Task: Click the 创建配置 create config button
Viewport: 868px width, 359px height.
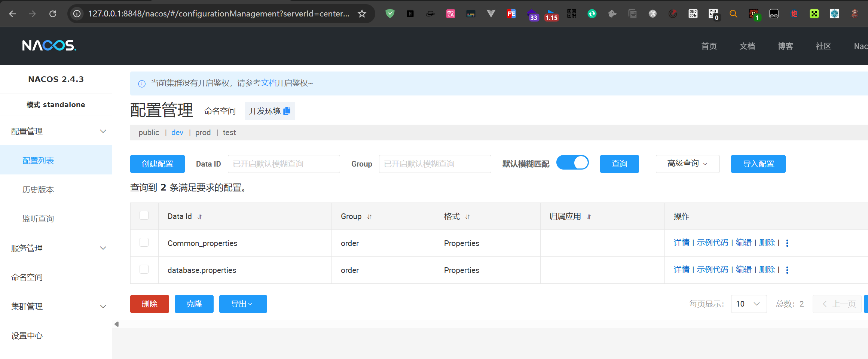Action: (x=157, y=164)
